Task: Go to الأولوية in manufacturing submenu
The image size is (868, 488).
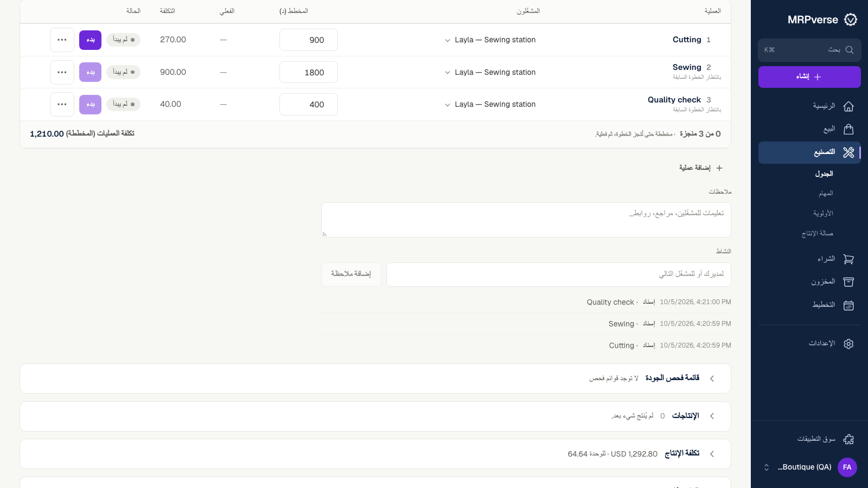Action: [823, 214]
